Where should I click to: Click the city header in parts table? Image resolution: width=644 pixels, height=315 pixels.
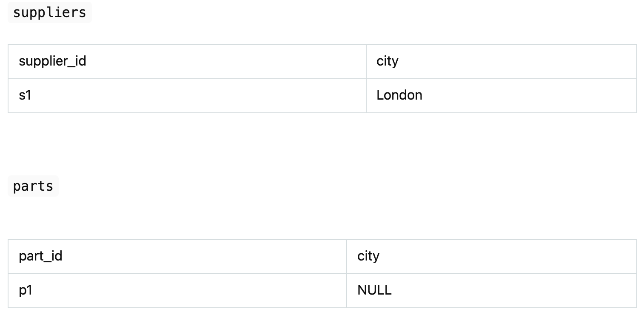[x=368, y=256]
